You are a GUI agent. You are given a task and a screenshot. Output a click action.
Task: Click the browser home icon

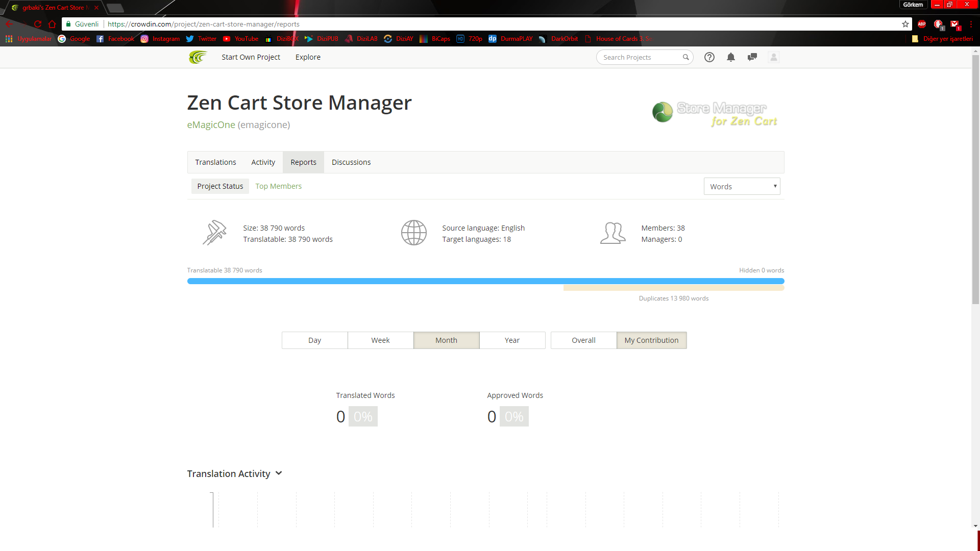(x=52, y=24)
